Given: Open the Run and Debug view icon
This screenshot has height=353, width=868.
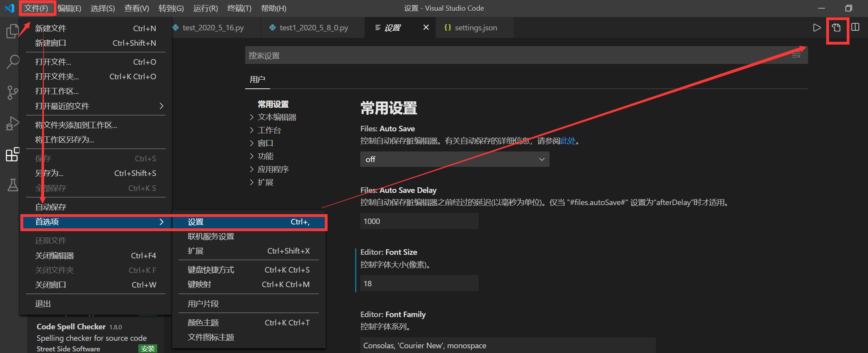Looking at the screenshot, I should [13, 123].
